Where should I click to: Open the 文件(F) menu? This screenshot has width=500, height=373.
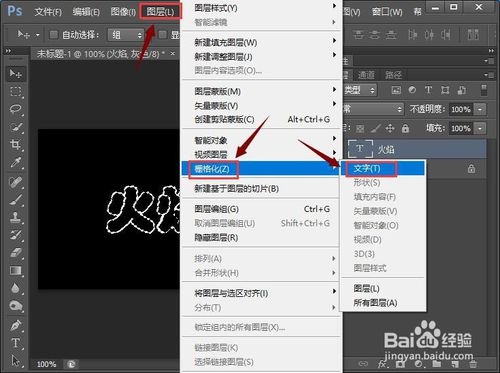pos(48,12)
